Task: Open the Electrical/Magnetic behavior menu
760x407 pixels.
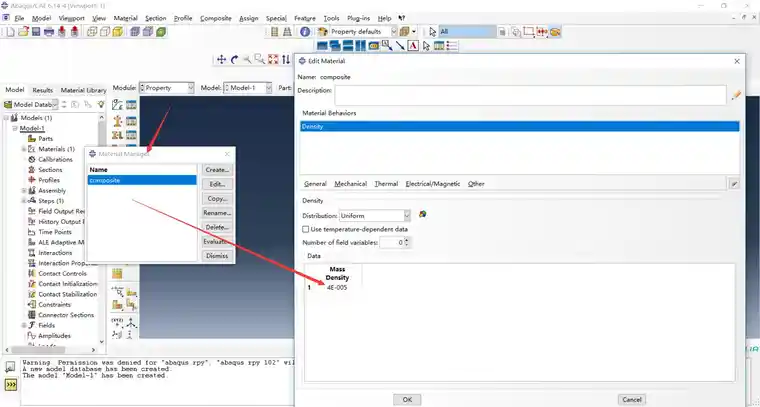Action: click(433, 184)
